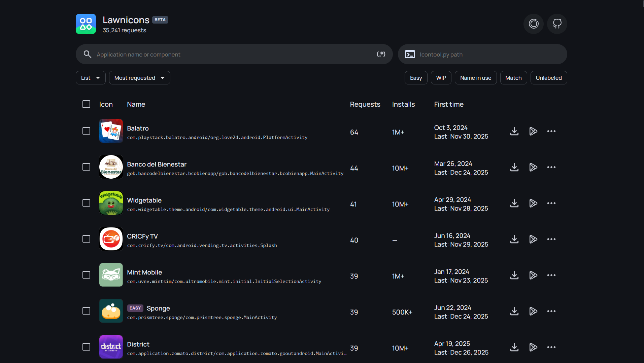The width and height of the screenshot is (644, 363).
Task: Open the three-dot menu for Balatro
Action: pyautogui.click(x=551, y=132)
